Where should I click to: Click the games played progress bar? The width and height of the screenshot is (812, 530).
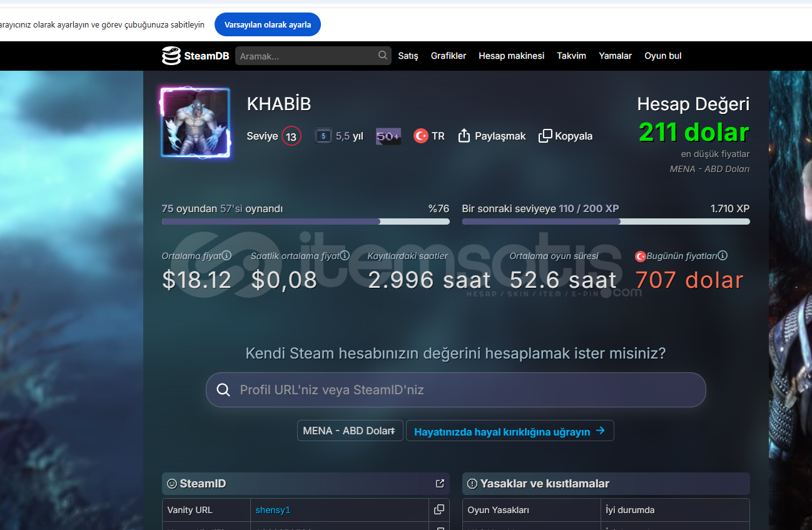(305, 222)
